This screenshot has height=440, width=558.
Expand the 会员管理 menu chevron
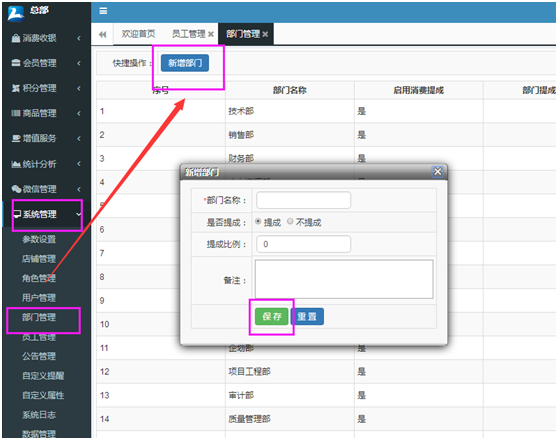tap(79, 63)
